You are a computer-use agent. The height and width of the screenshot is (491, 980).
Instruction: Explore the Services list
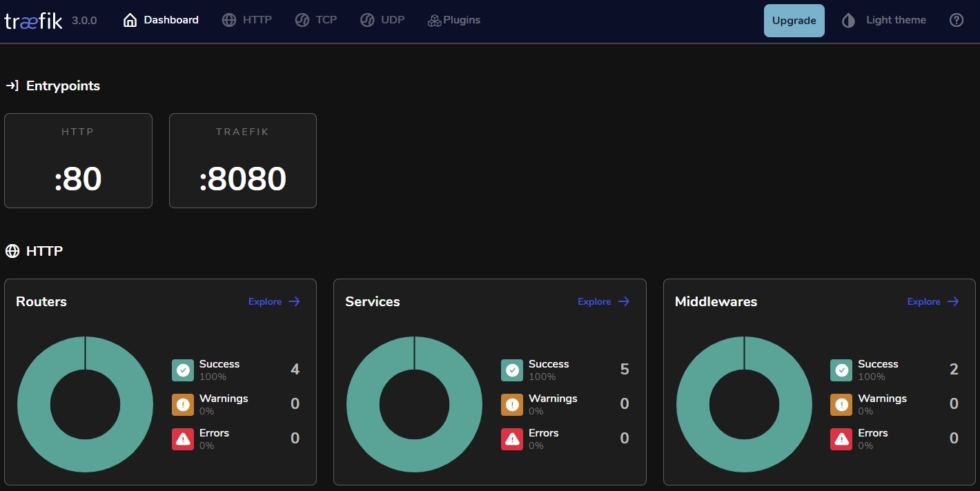click(603, 301)
